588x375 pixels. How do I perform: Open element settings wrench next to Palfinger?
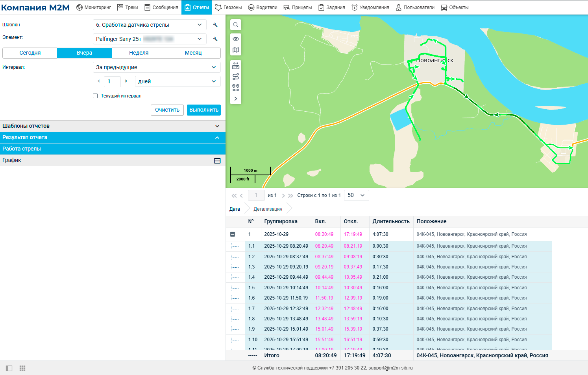(215, 39)
